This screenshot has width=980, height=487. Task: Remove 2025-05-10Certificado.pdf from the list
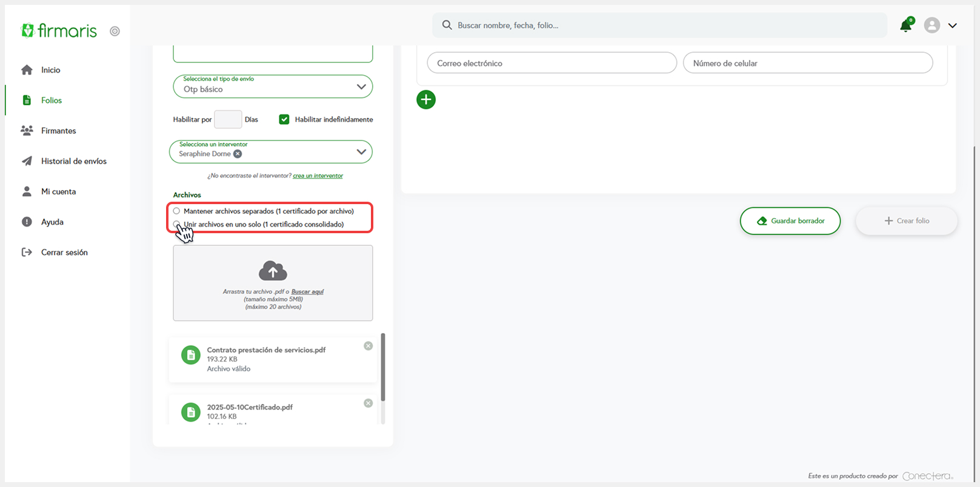point(368,403)
